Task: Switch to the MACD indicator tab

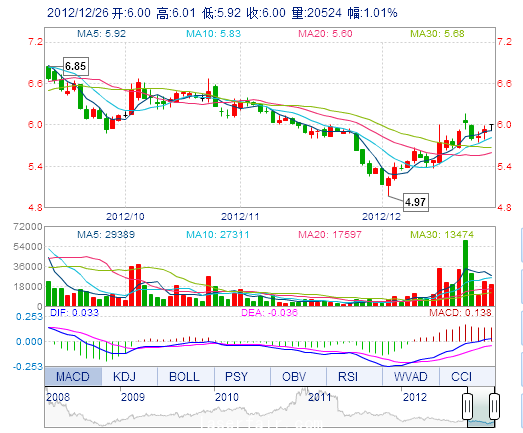Action: [x=73, y=377]
